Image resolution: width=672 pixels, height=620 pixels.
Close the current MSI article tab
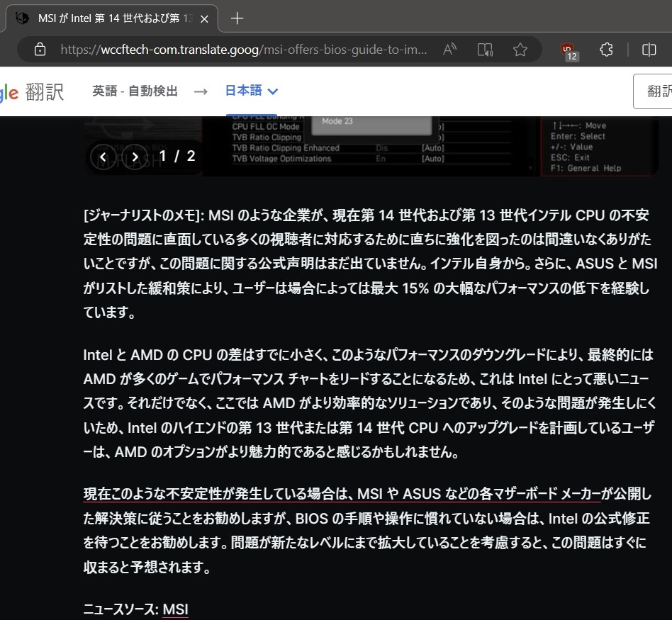tap(205, 18)
